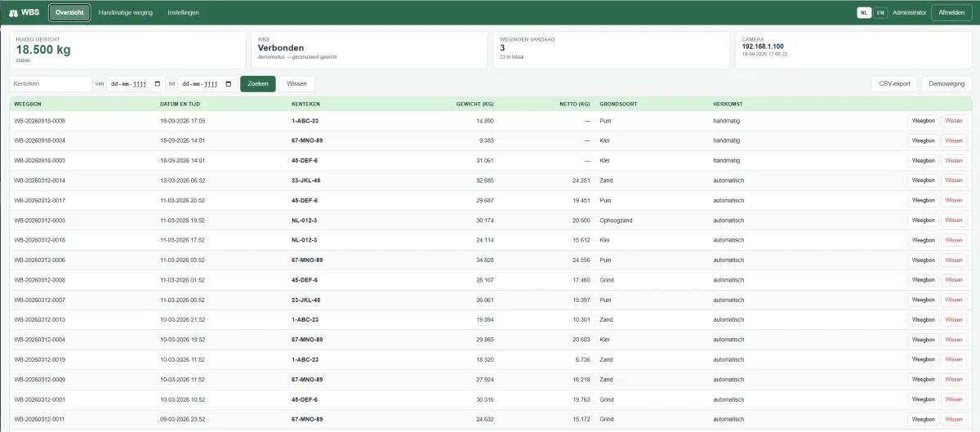
Task: Delete row WB-20260918-0003 with Wissen
Action: coord(954,161)
